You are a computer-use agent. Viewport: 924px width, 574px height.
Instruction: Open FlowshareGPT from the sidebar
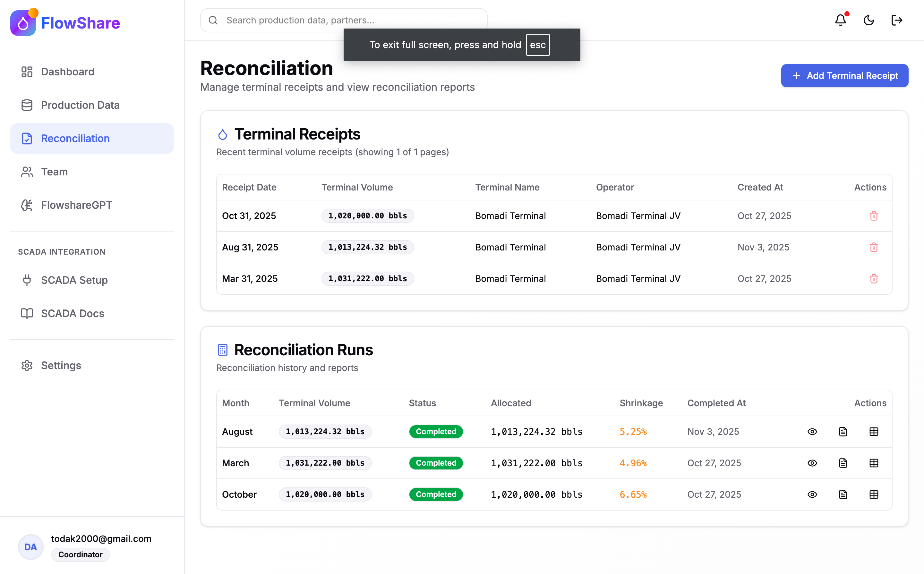[x=76, y=205]
